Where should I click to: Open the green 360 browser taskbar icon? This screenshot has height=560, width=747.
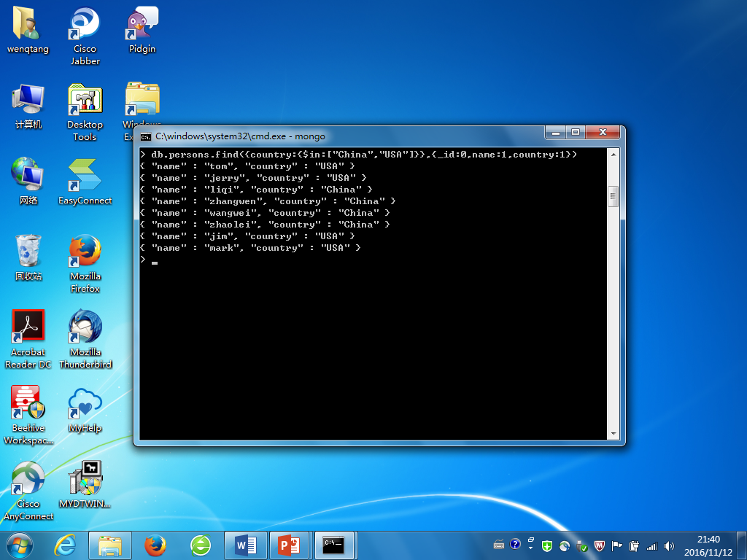pyautogui.click(x=201, y=545)
